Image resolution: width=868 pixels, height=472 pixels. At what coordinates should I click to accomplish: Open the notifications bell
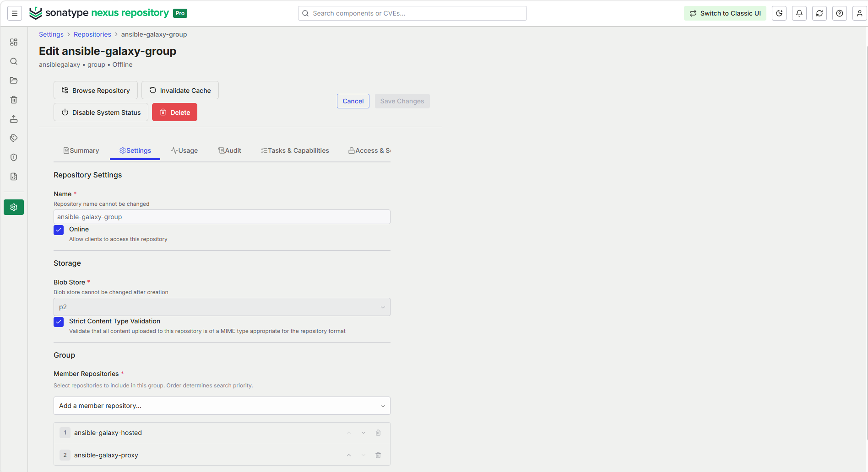(799, 13)
